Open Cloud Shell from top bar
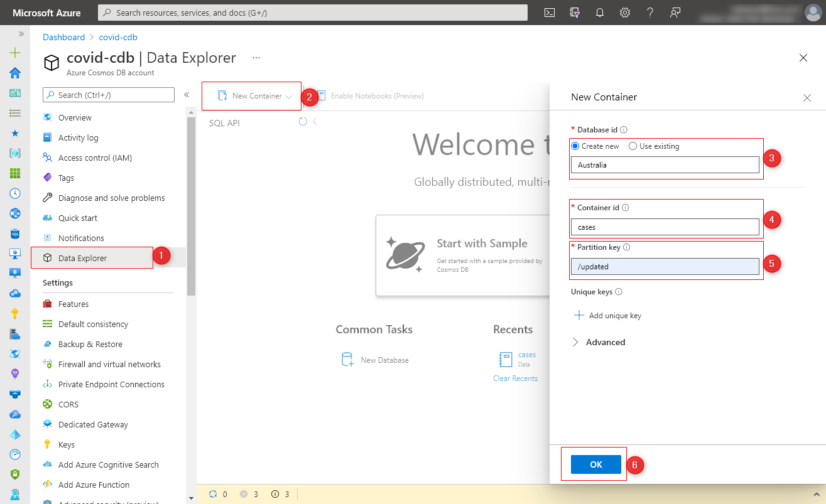826x504 pixels. coord(550,13)
